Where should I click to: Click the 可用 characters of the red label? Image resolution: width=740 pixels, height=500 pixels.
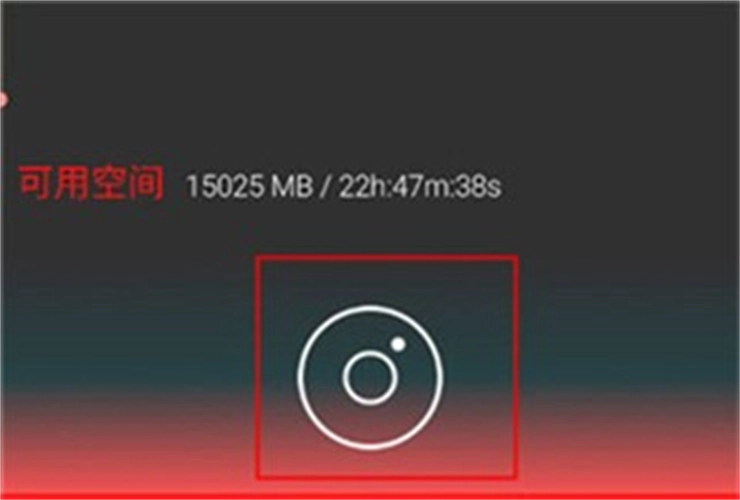pyautogui.click(x=54, y=184)
